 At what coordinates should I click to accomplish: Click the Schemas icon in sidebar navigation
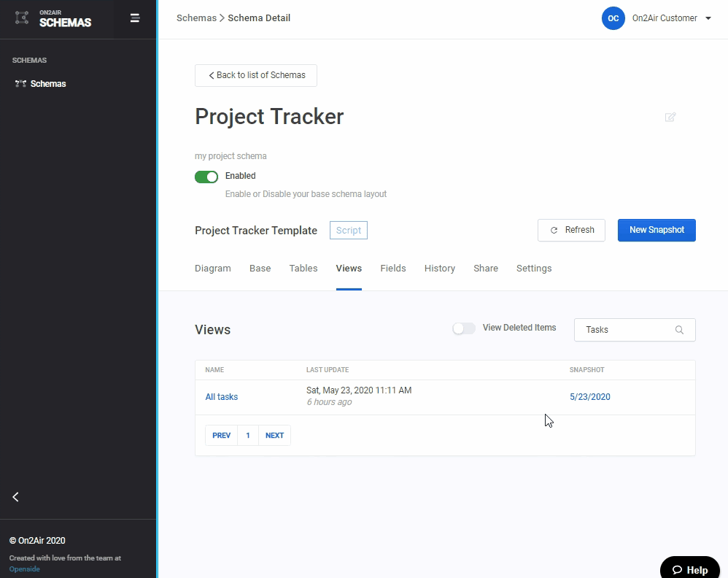coord(20,84)
